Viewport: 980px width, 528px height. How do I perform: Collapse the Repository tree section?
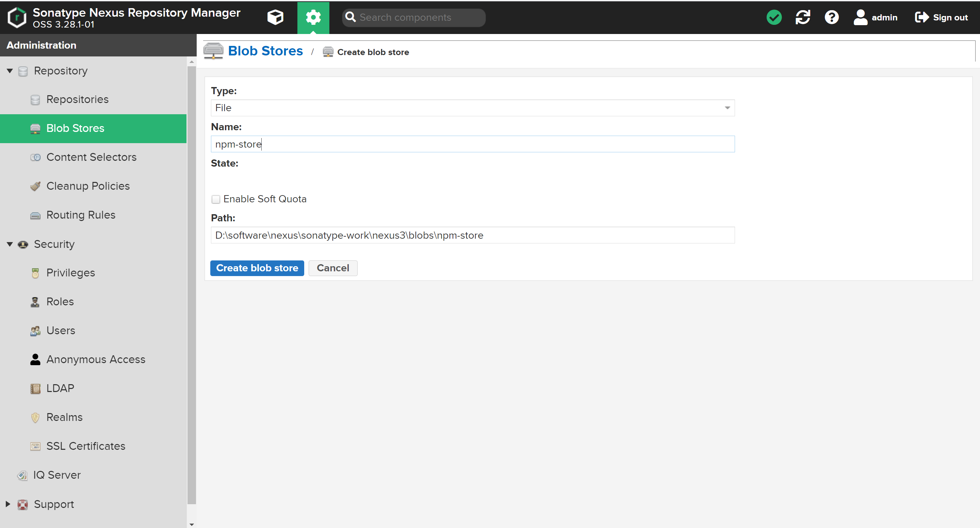tap(10, 71)
